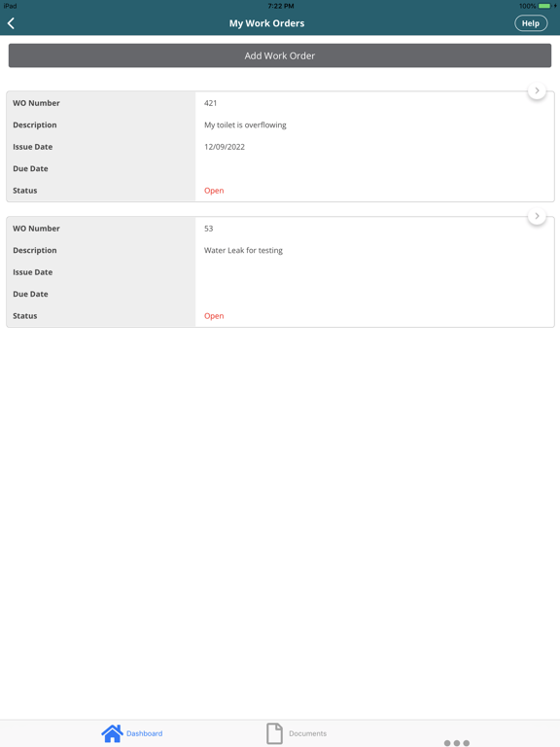Click the Open status of work order 53
This screenshot has height=747, width=560.
(x=214, y=316)
